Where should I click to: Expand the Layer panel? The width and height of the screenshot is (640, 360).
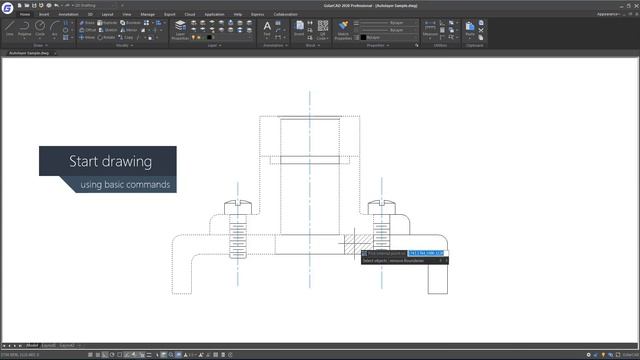214,45
